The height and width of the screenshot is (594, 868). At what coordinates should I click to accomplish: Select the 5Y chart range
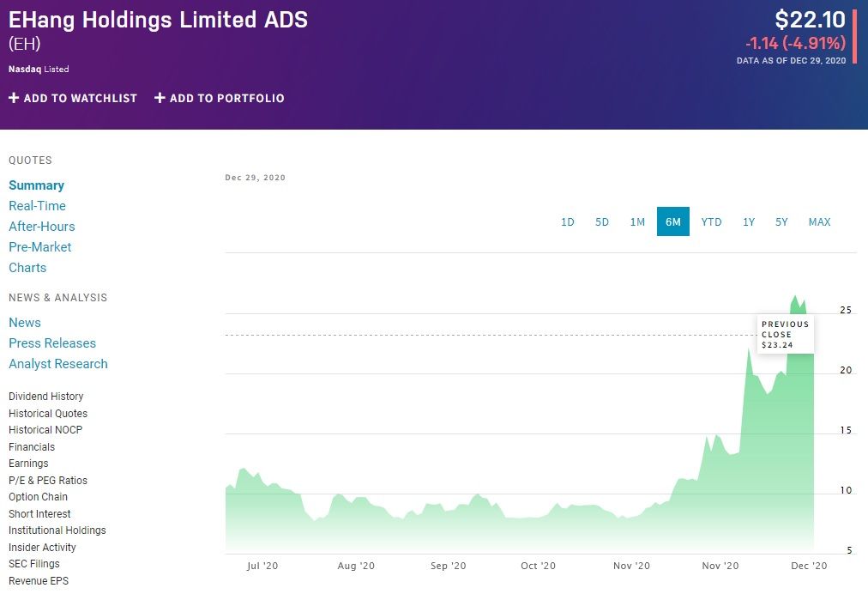[781, 221]
